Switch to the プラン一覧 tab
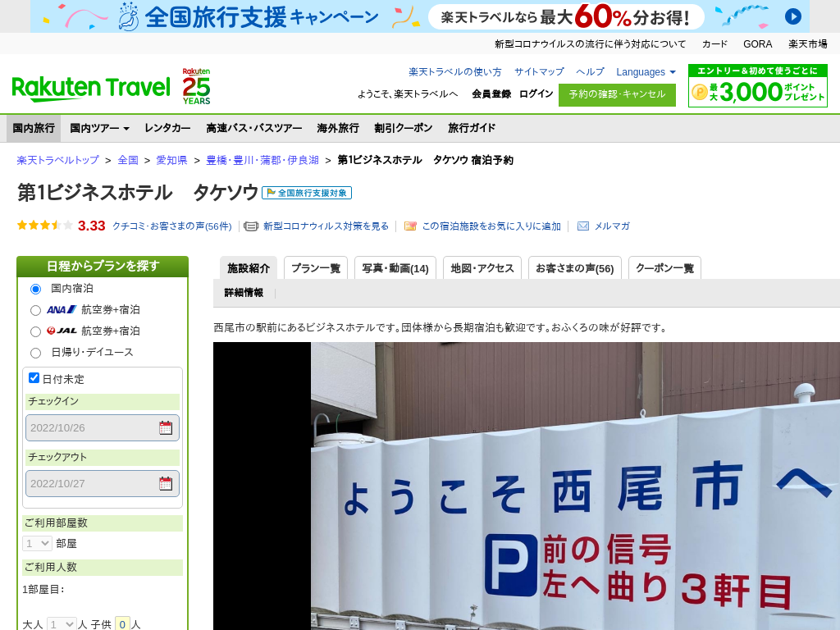Screen dimensions: 840x630 point(316,268)
